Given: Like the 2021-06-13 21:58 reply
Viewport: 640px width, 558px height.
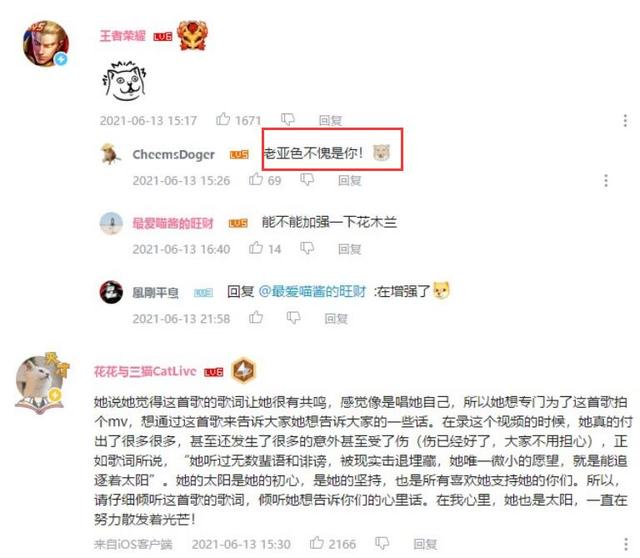Looking at the screenshot, I should 256,317.
